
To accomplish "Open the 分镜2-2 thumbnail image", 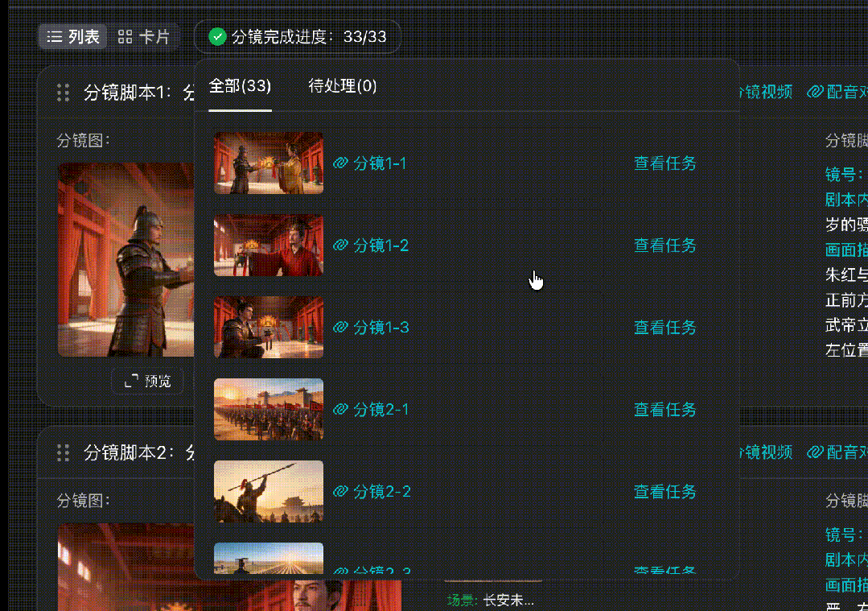I will click(x=269, y=491).
